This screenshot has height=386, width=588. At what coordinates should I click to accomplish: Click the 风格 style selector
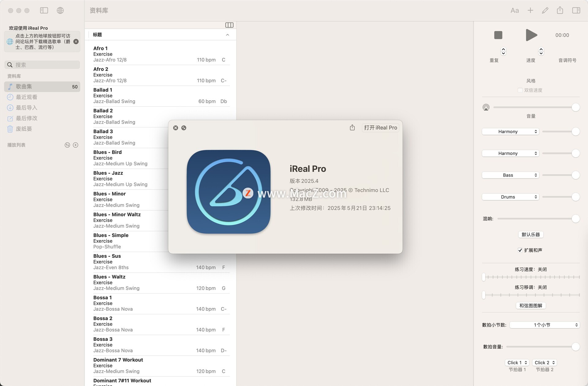tap(531, 81)
